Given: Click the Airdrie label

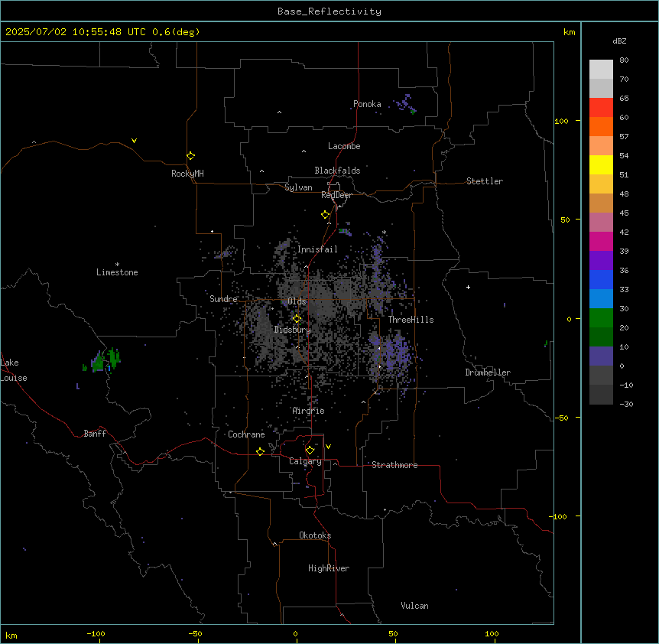Looking at the screenshot, I should 308,411.
